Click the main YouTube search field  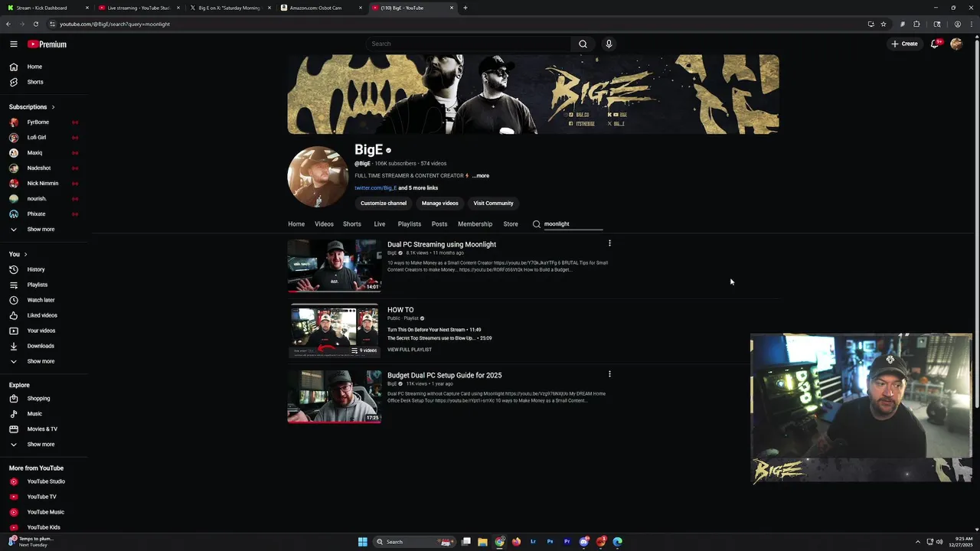coord(468,44)
